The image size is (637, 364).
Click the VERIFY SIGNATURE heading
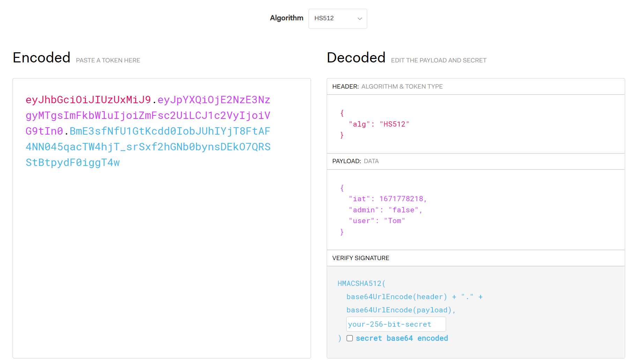pos(361,258)
